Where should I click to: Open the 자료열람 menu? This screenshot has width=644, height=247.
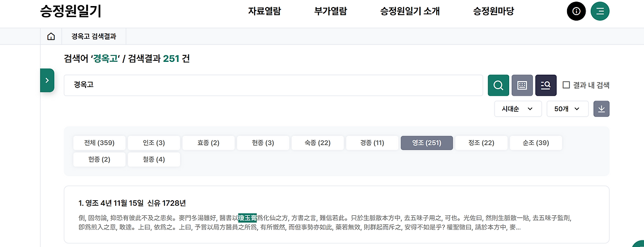pos(264,11)
